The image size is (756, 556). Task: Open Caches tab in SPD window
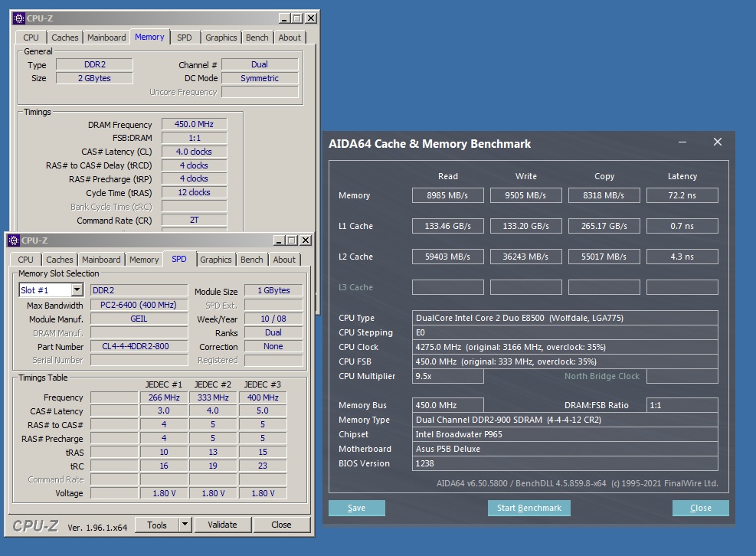pos(59,260)
